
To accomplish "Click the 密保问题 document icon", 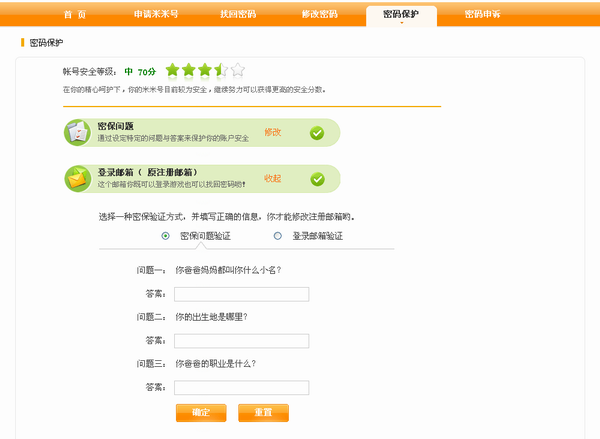I will coord(77,132).
